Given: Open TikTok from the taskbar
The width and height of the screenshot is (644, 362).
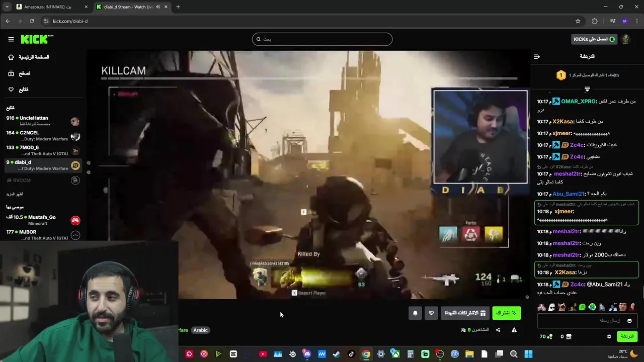Looking at the screenshot, I should 351,354.
